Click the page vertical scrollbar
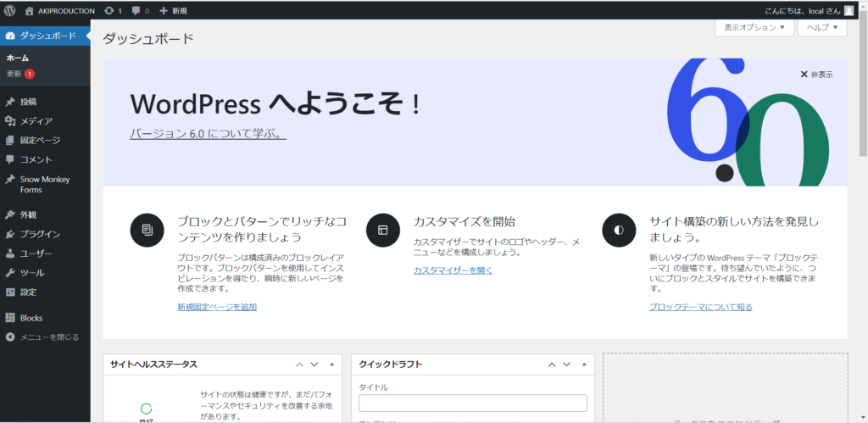Viewport: 868px width, 423px height. tap(863, 83)
